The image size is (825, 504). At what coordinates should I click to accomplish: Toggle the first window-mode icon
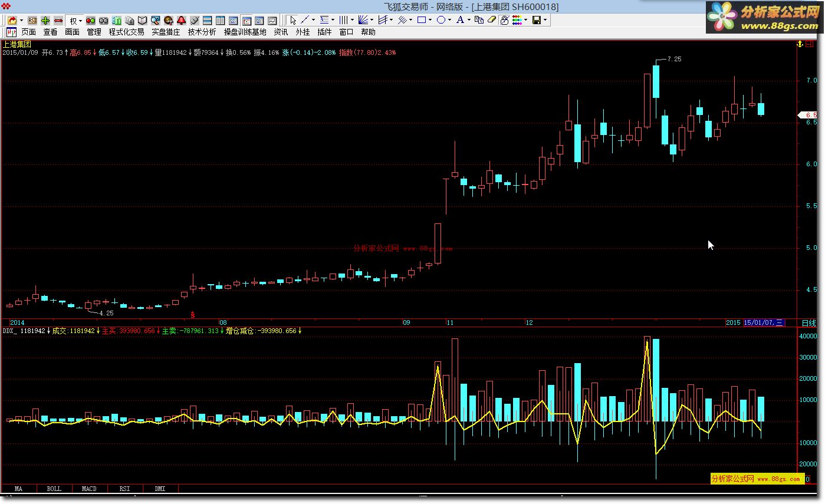click(x=234, y=20)
